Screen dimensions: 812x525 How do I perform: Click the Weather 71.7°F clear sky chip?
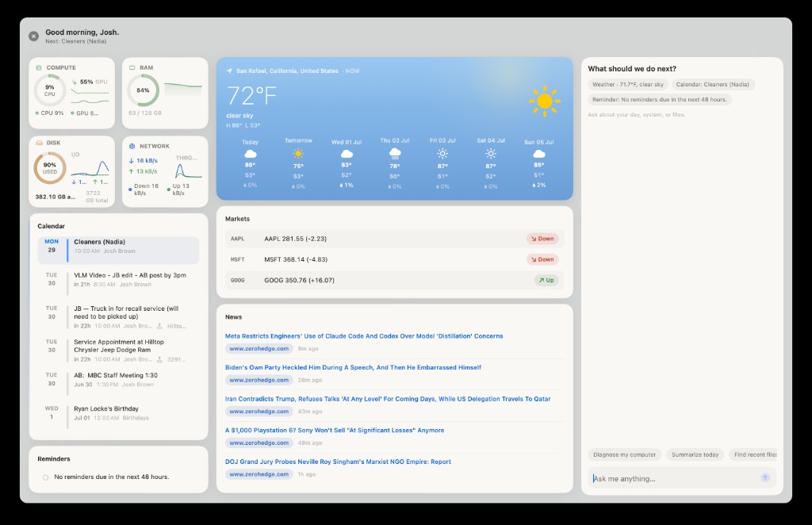[x=628, y=84]
